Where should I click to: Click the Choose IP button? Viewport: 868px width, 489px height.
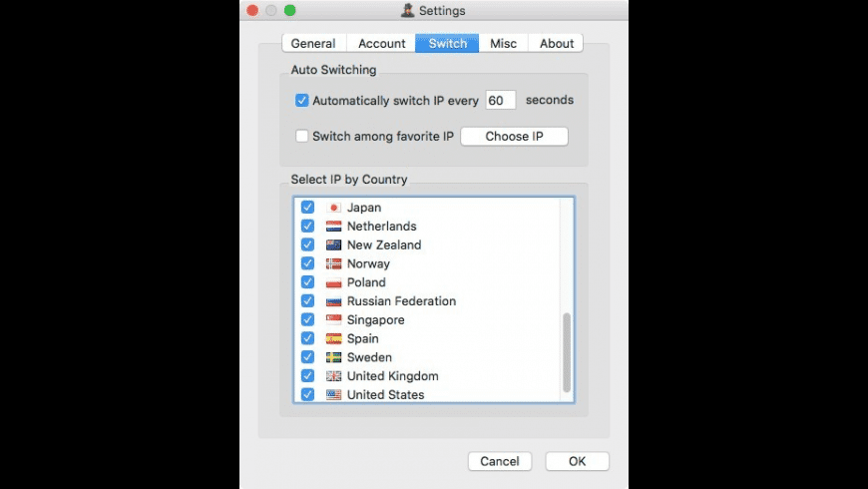pyautogui.click(x=514, y=137)
